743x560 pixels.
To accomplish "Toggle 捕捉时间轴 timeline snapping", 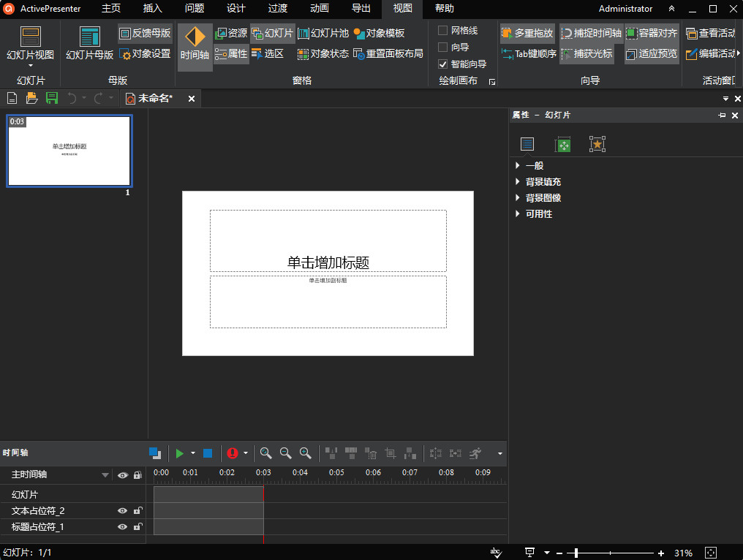I will 591,33.
